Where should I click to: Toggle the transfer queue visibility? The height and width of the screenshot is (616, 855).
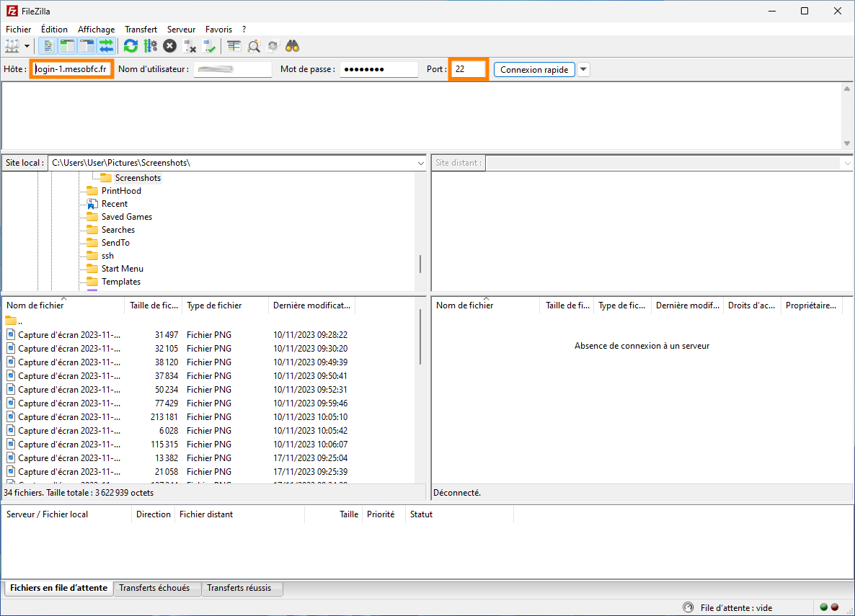click(x=107, y=45)
